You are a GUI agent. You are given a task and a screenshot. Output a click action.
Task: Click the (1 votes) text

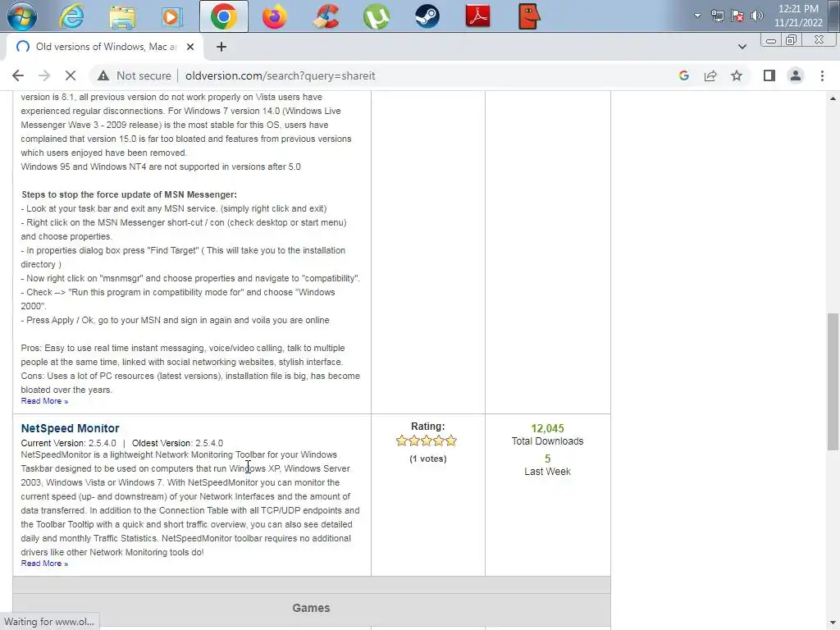click(x=427, y=459)
